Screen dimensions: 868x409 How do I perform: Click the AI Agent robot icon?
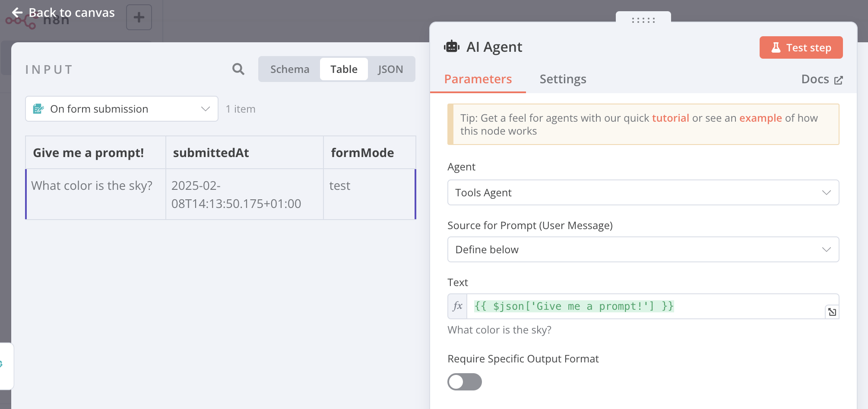pos(452,47)
